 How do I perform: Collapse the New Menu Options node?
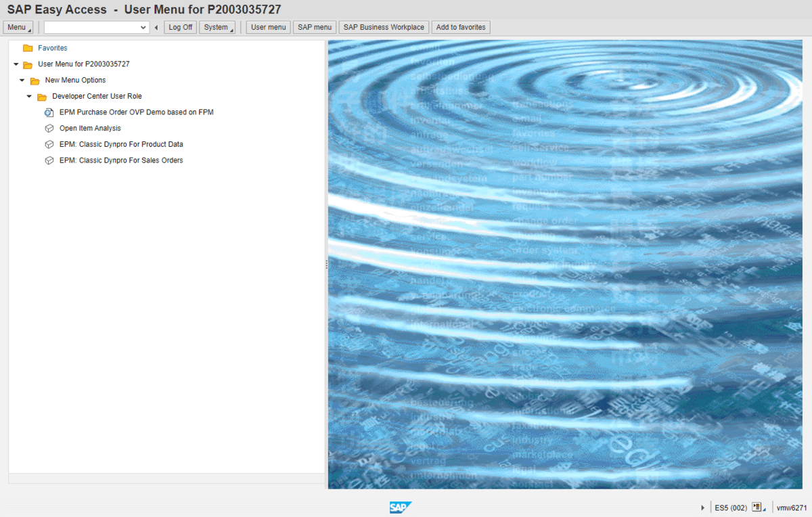pos(22,81)
